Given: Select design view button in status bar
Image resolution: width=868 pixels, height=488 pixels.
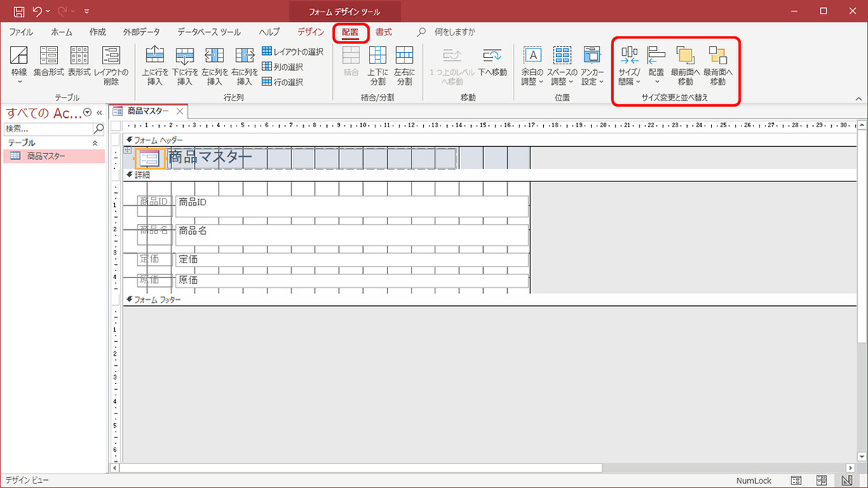Looking at the screenshot, I should point(846,481).
